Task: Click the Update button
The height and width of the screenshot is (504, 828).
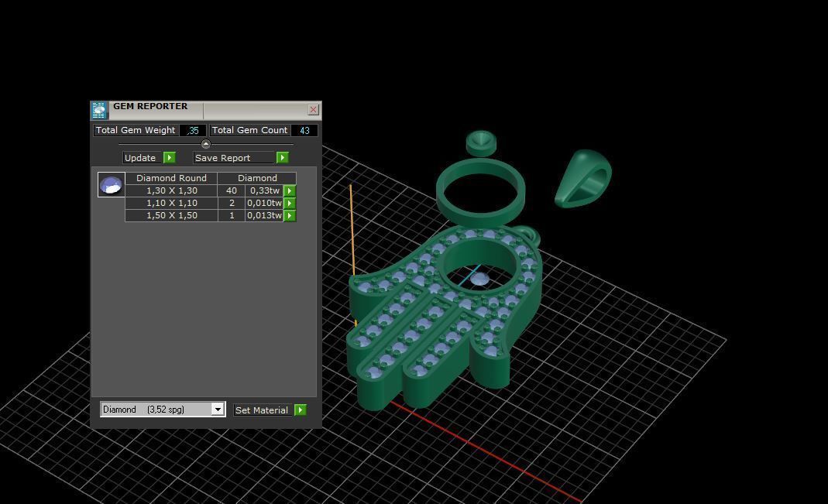Action: (143, 158)
